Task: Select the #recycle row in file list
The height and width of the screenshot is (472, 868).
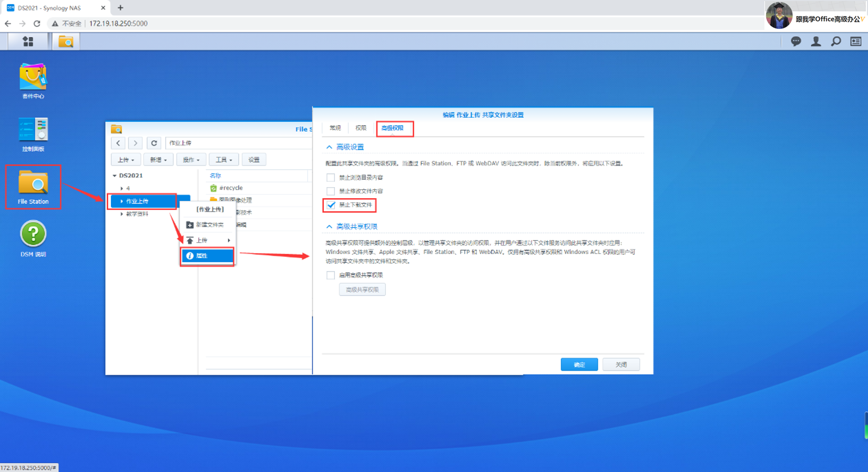Action: point(258,188)
